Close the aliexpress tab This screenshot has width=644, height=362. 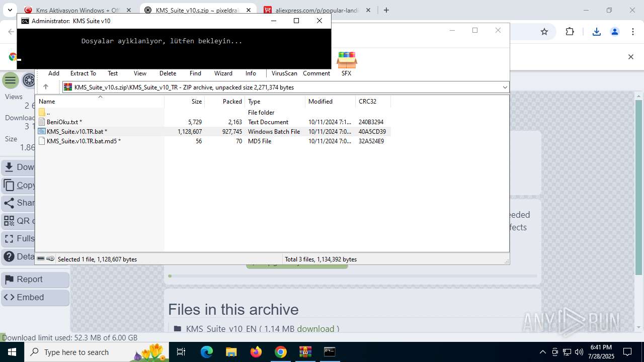368,10
